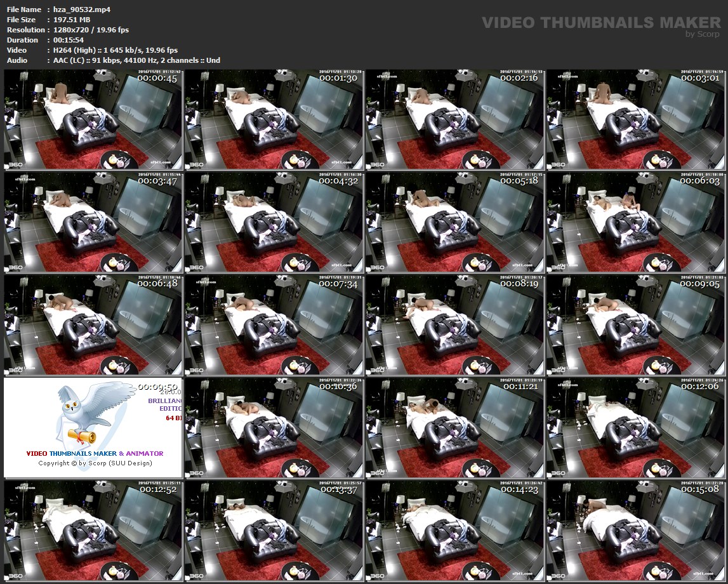Click the Copyright by Scorp (SUU Design) text
This screenshot has height=584, width=728.
(95, 463)
